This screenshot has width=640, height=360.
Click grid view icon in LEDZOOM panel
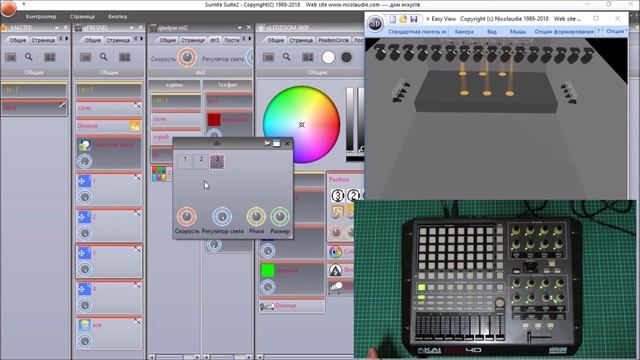point(308,58)
